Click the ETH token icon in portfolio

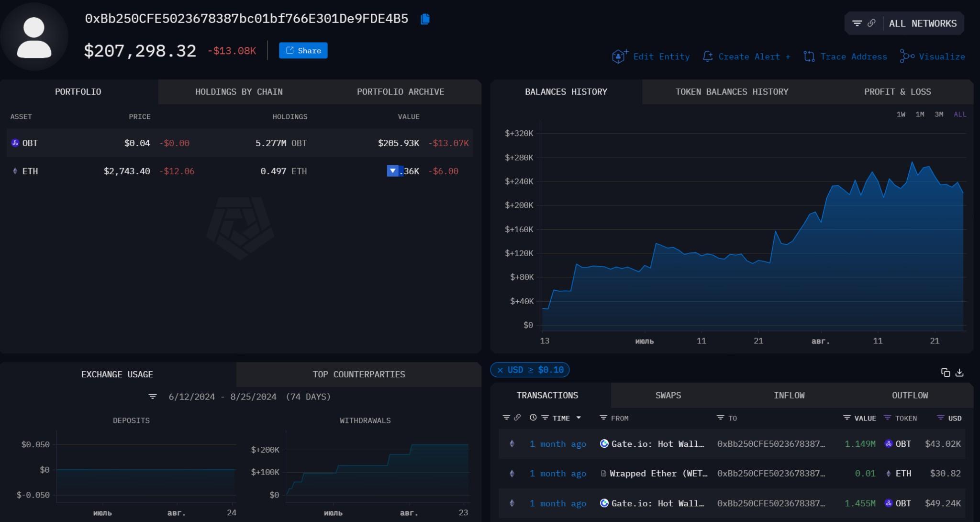[x=15, y=171]
